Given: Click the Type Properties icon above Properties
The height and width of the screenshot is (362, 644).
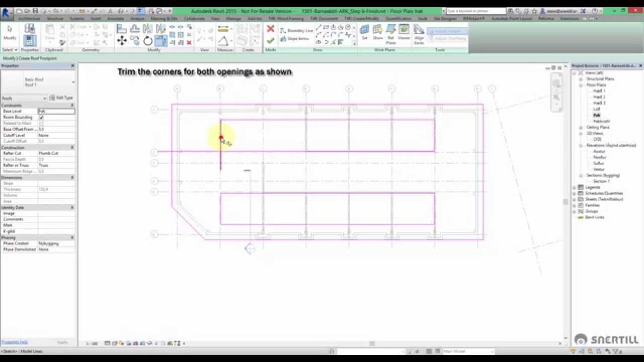Looking at the screenshot, I should pos(30,29).
